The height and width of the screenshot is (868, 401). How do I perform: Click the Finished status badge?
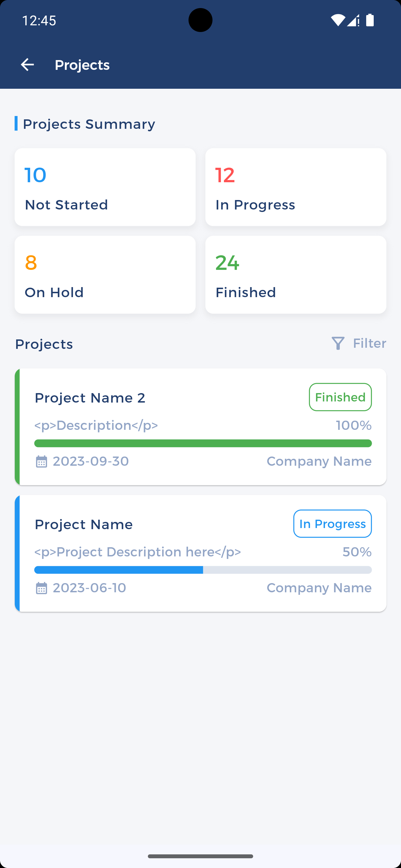340,397
